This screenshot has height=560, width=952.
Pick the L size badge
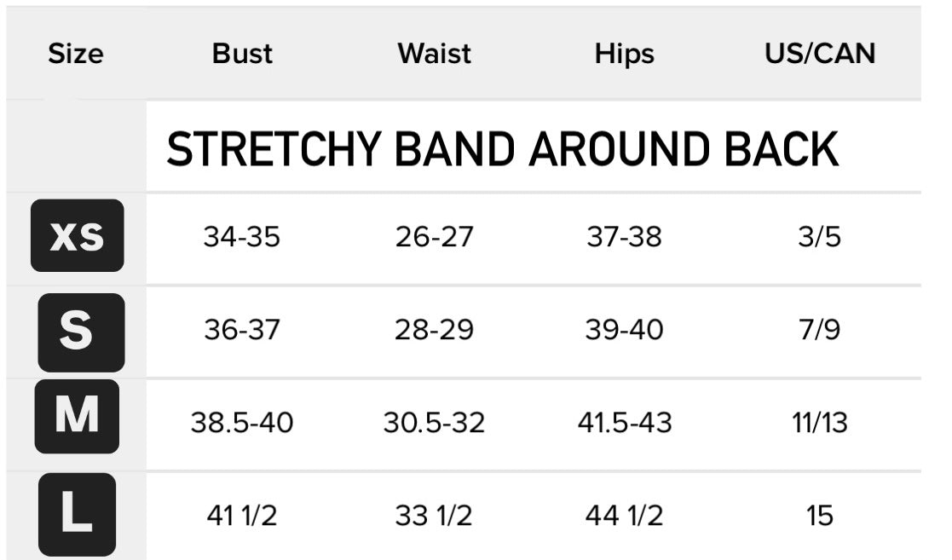[77, 514]
